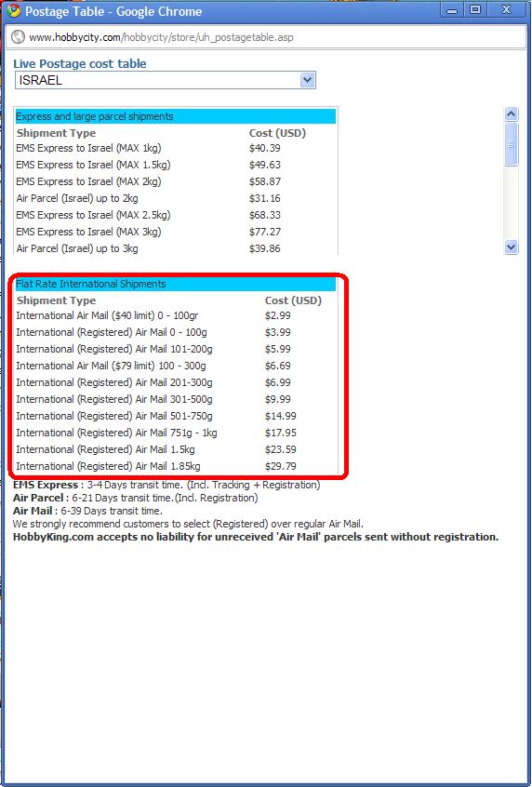
Task: Select Registered Air Mail 301-500g row
Action: click(176, 399)
